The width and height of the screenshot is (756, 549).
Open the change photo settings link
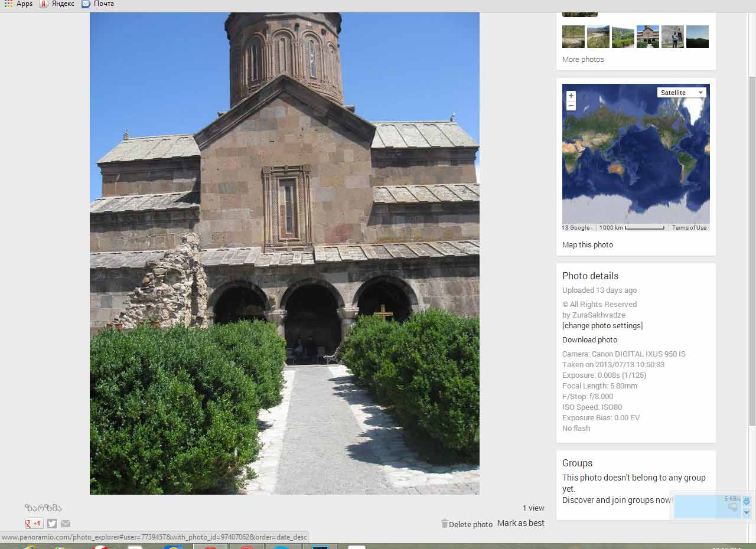(x=602, y=326)
